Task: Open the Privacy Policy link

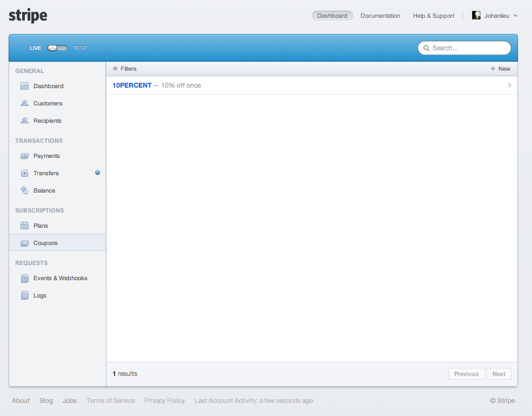Action: click(x=164, y=401)
